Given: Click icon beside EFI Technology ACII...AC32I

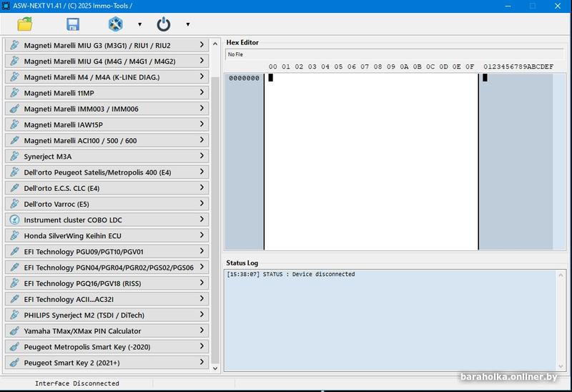Looking at the screenshot, I should [14, 299].
